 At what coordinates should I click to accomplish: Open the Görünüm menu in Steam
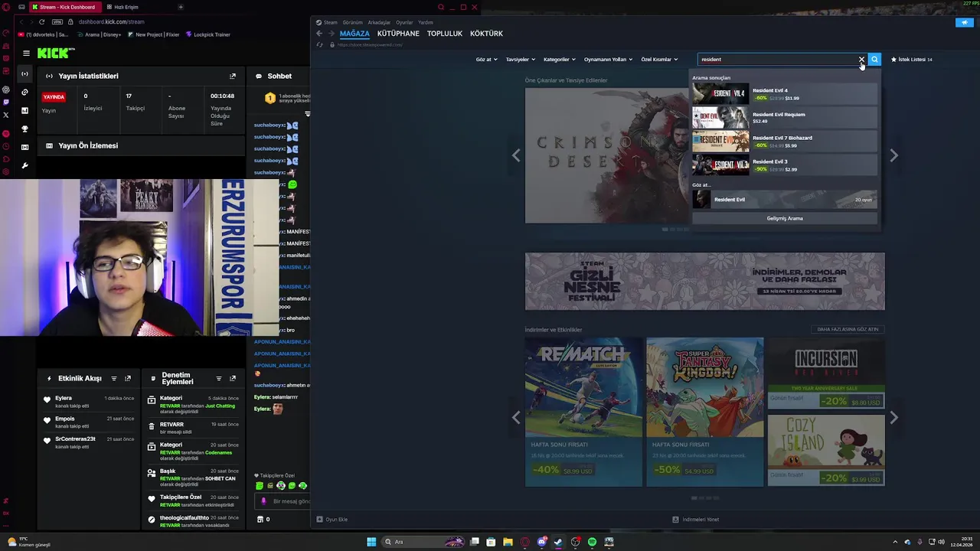click(x=352, y=22)
